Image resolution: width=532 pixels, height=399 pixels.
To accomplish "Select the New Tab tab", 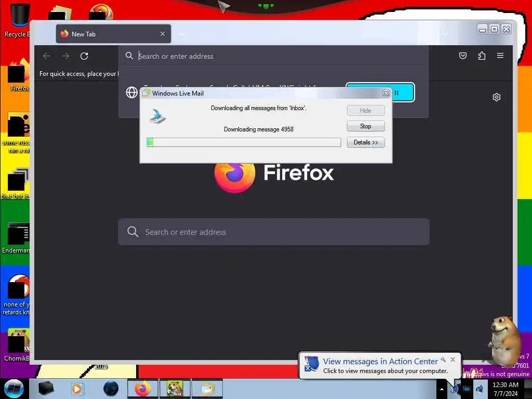I will (113, 34).
